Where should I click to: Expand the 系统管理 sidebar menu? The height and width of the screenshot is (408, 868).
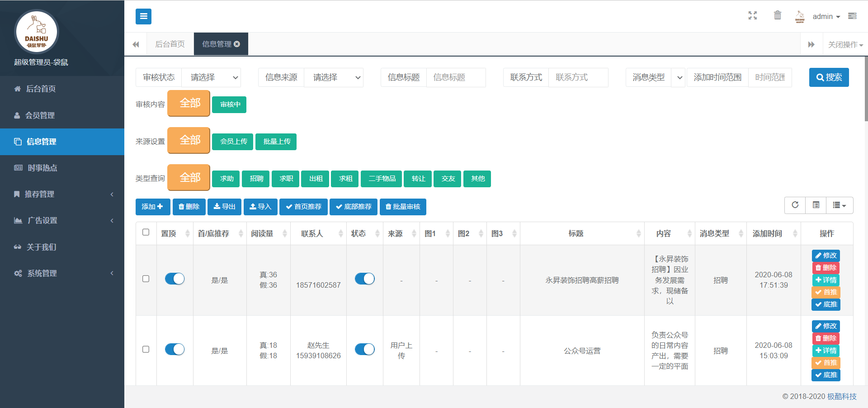(x=62, y=273)
